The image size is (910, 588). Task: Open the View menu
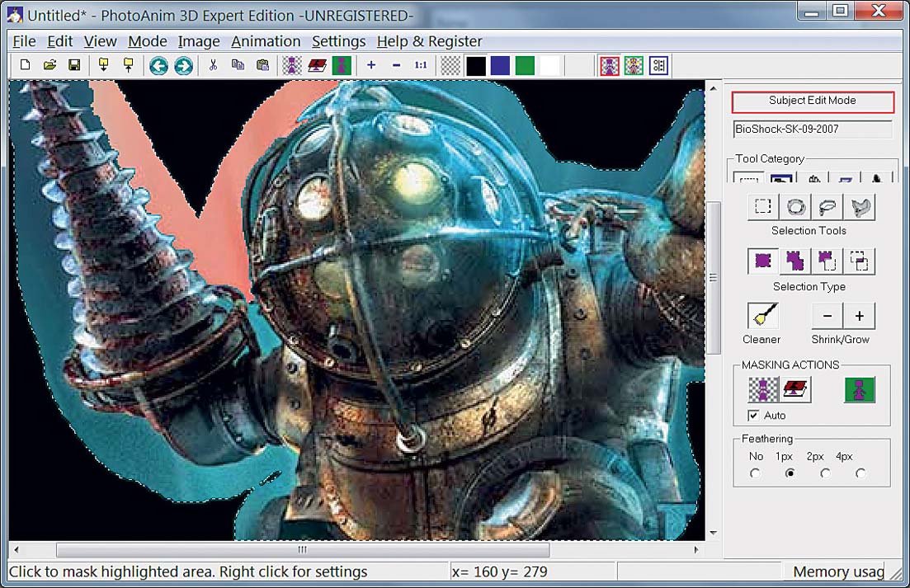101,41
